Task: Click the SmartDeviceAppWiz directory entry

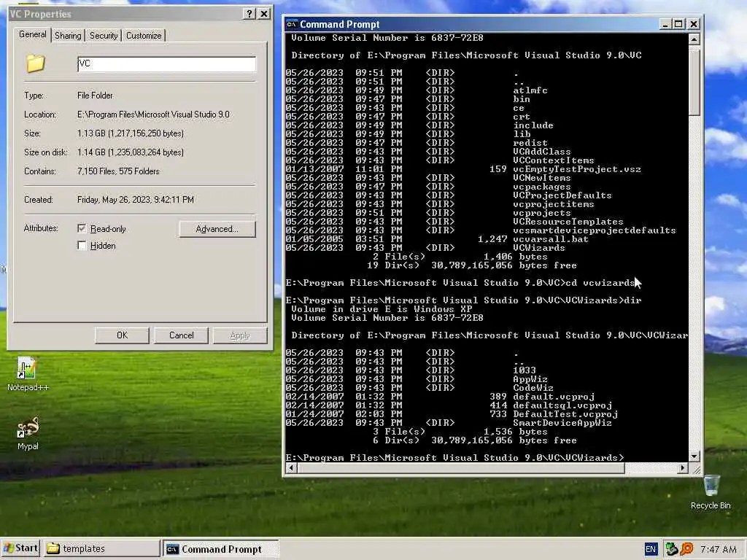Action: [x=562, y=423]
